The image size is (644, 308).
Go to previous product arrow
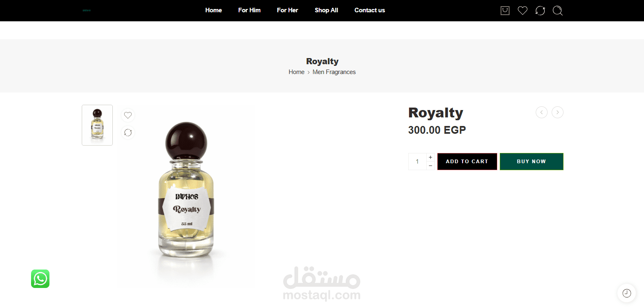point(541,112)
